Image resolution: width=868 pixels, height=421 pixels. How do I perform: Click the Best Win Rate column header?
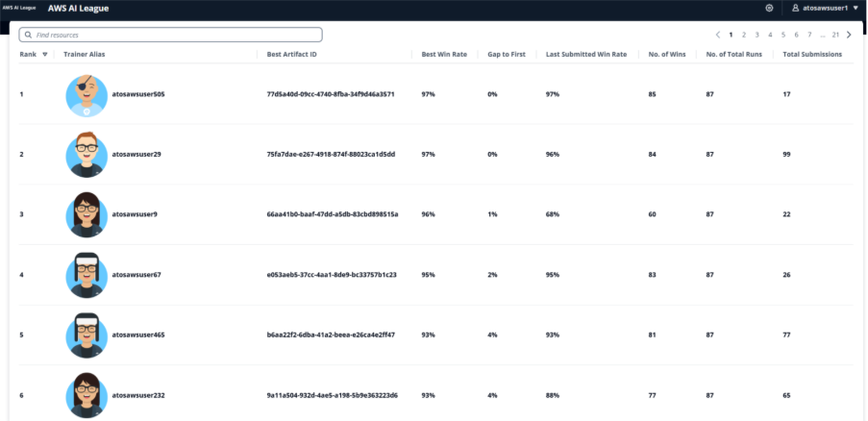click(444, 55)
